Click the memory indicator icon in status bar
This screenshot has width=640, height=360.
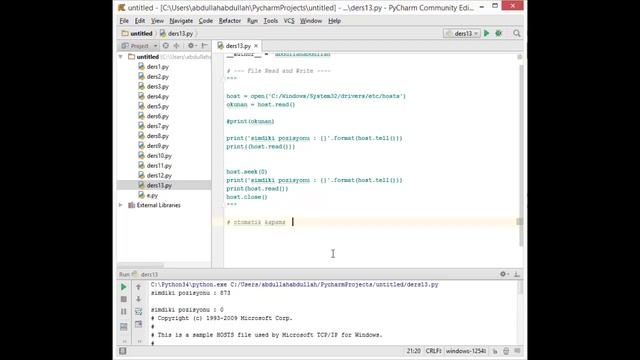coord(517,351)
